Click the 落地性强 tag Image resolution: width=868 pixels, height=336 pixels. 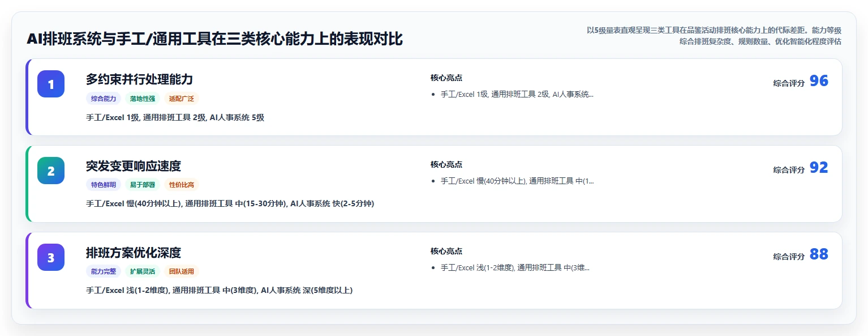(x=143, y=99)
